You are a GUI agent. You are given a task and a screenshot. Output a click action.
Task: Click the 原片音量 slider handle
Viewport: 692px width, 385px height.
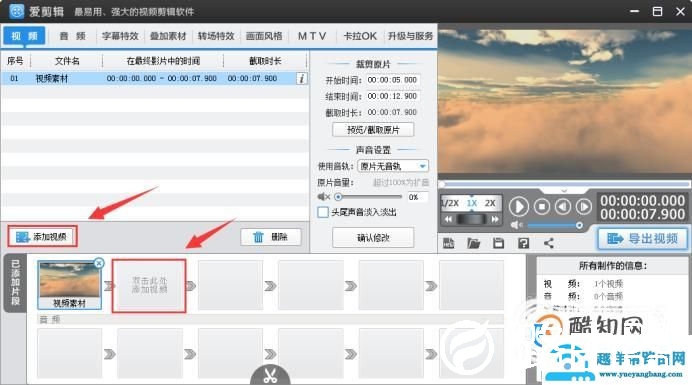[x=338, y=197]
